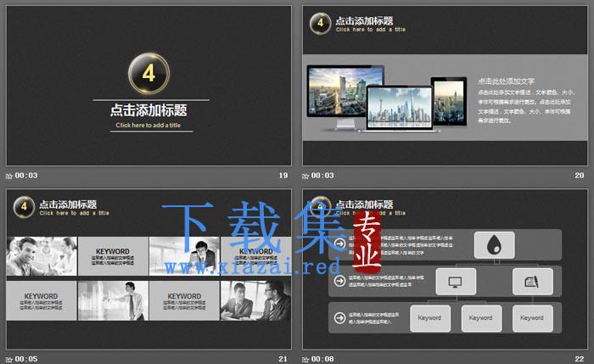Click the animation star icon under slide 20

pyautogui.click(x=305, y=176)
